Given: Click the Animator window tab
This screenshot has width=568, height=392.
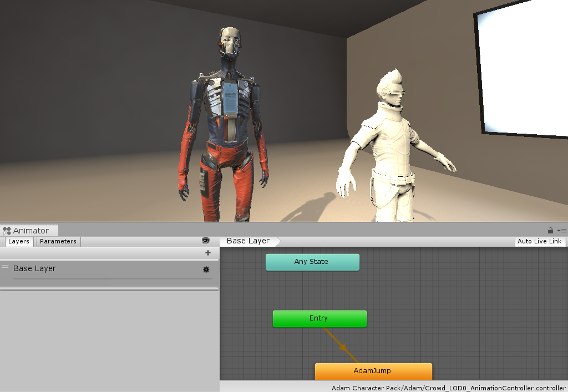Looking at the screenshot, I should (x=29, y=231).
